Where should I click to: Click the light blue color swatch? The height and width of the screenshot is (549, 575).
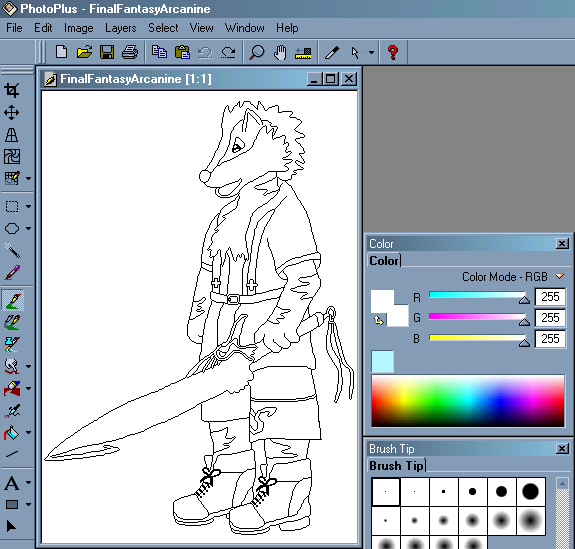(382, 361)
